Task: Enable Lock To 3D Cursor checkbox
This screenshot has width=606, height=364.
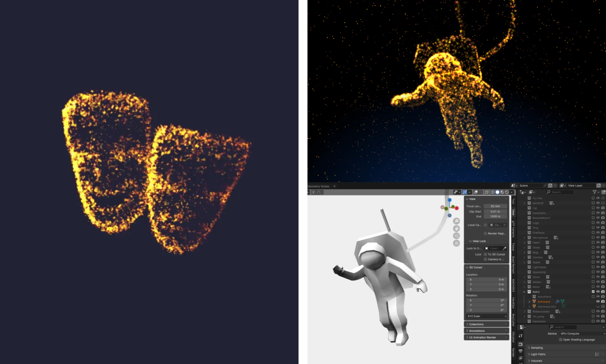Action: coord(485,254)
